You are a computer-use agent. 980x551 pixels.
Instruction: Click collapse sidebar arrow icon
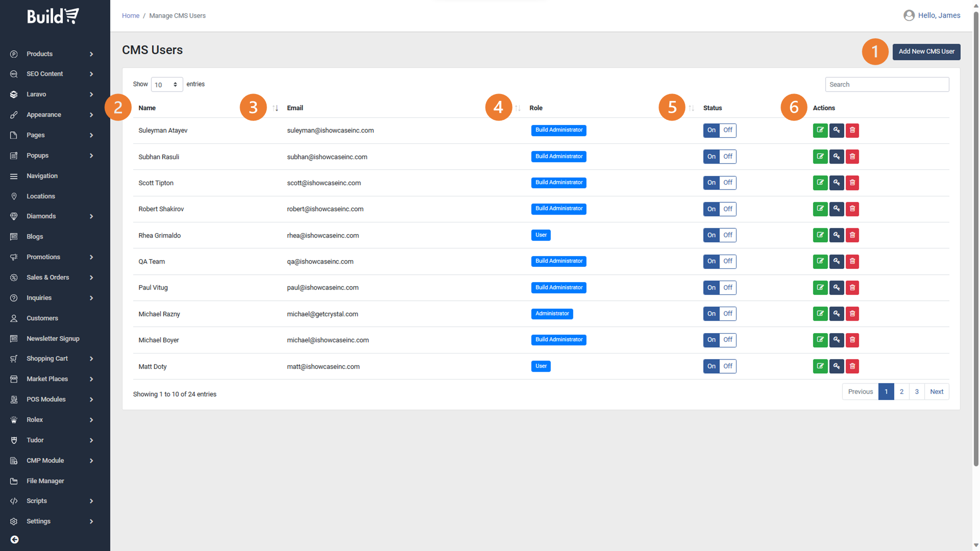coord(15,539)
